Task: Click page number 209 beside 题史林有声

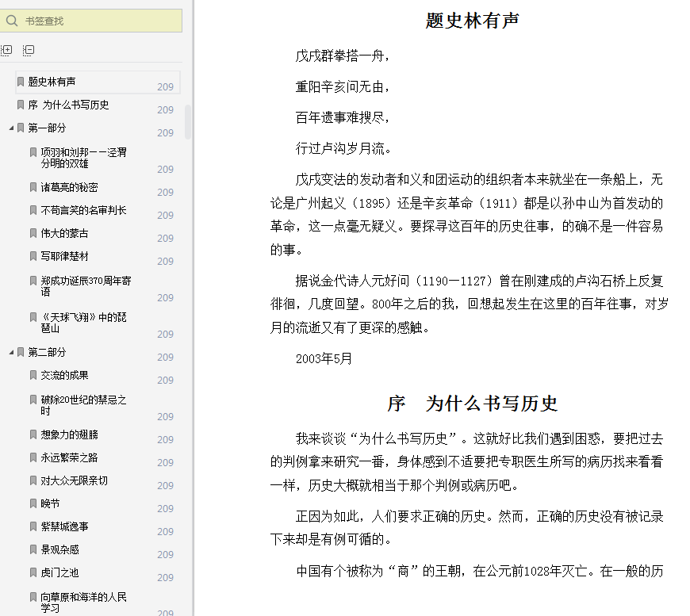Action: coord(166,86)
